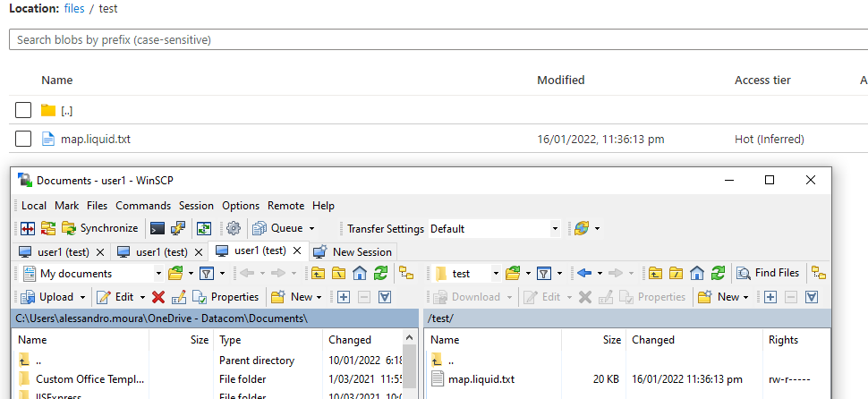Open the Local menu

click(34, 205)
